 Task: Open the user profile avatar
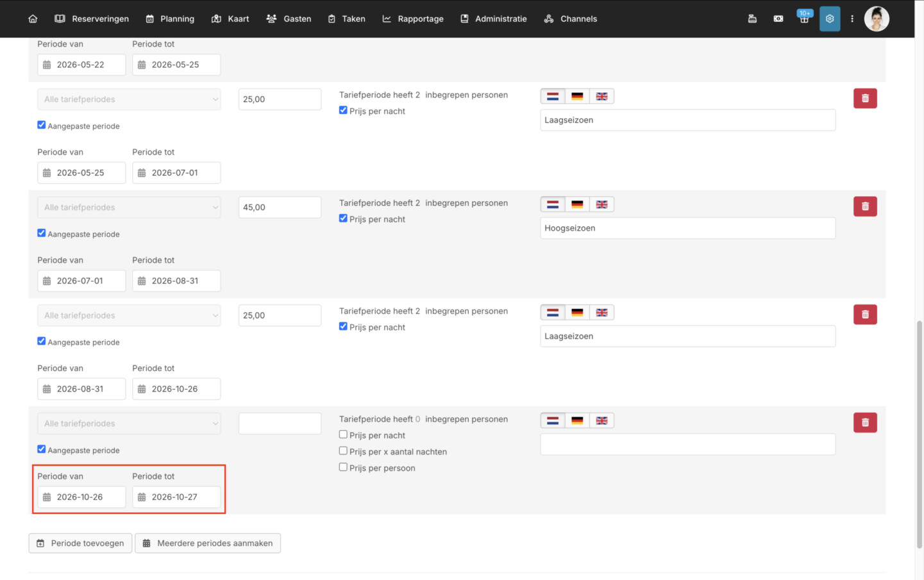point(877,19)
